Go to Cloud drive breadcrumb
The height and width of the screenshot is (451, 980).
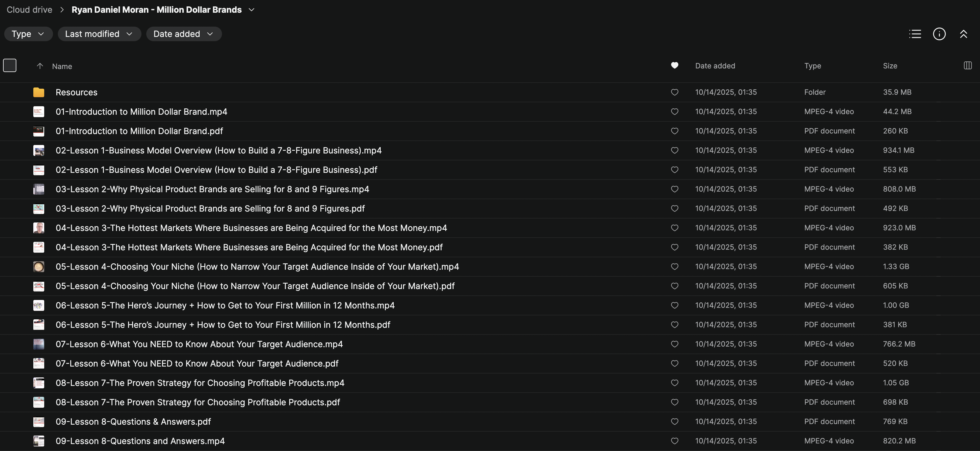pos(29,10)
